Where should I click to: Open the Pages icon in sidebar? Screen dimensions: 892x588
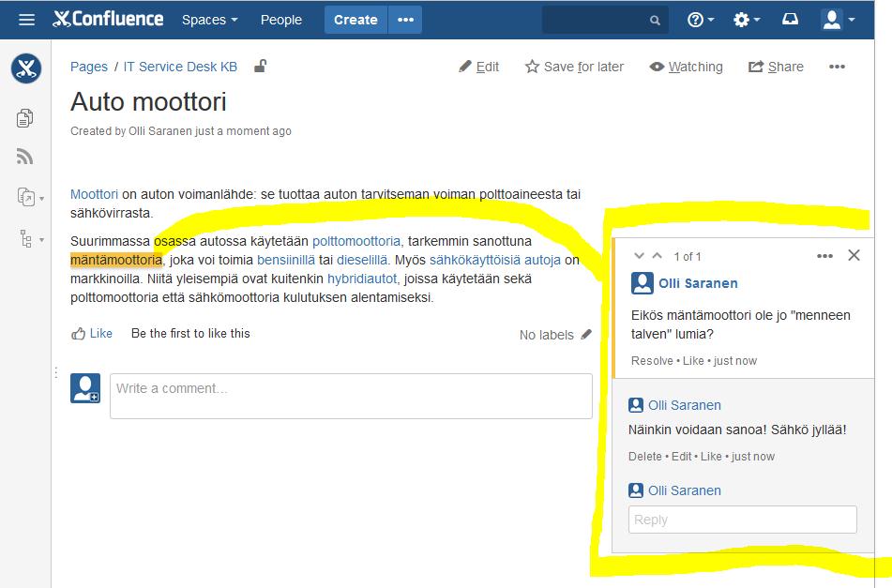tap(24, 118)
